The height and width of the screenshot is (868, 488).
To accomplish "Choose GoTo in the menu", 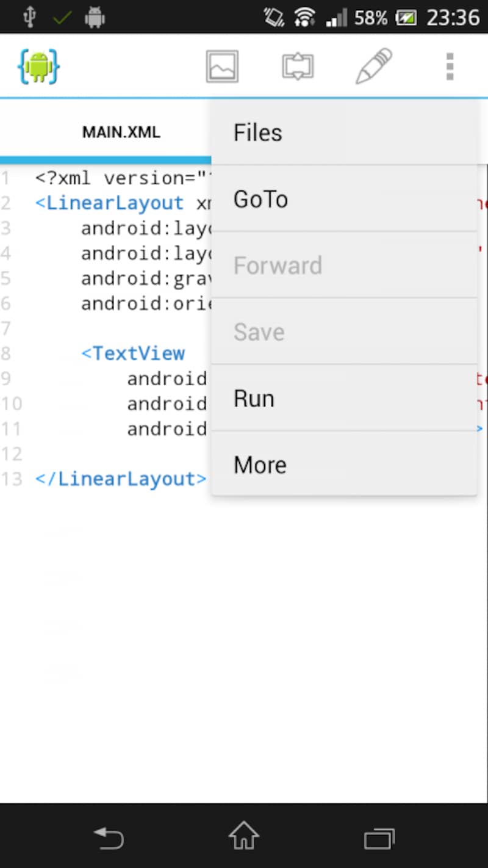I will coord(343,199).
